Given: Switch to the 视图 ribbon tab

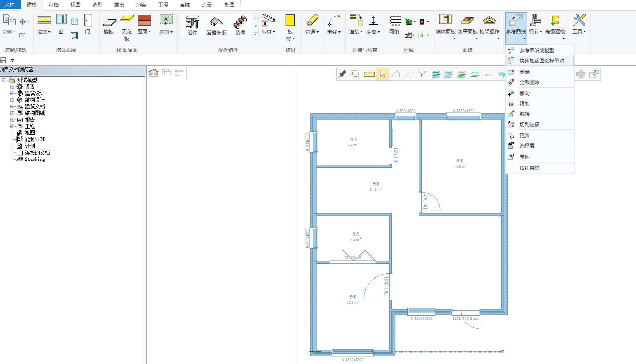Looking at the screenshot, I should click(76, 5).
